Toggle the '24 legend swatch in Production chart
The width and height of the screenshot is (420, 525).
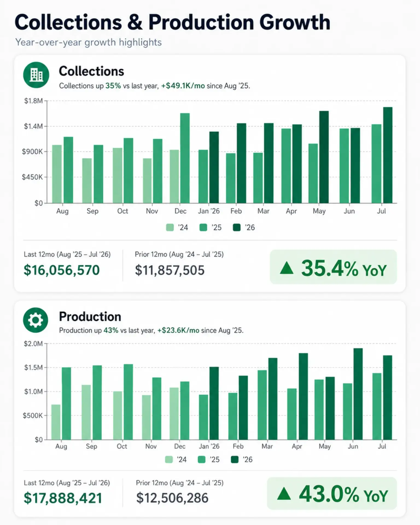(x=169, y=460)
